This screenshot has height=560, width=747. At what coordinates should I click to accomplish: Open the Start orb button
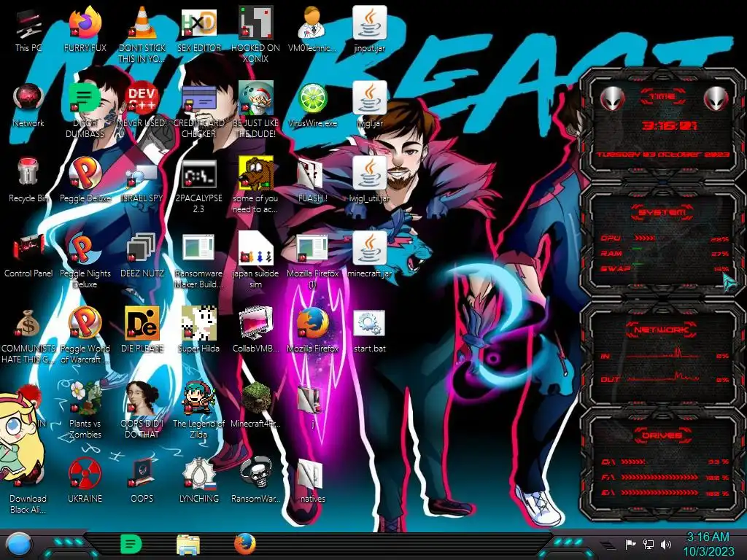pyautogui.click(x=18, y=544)
